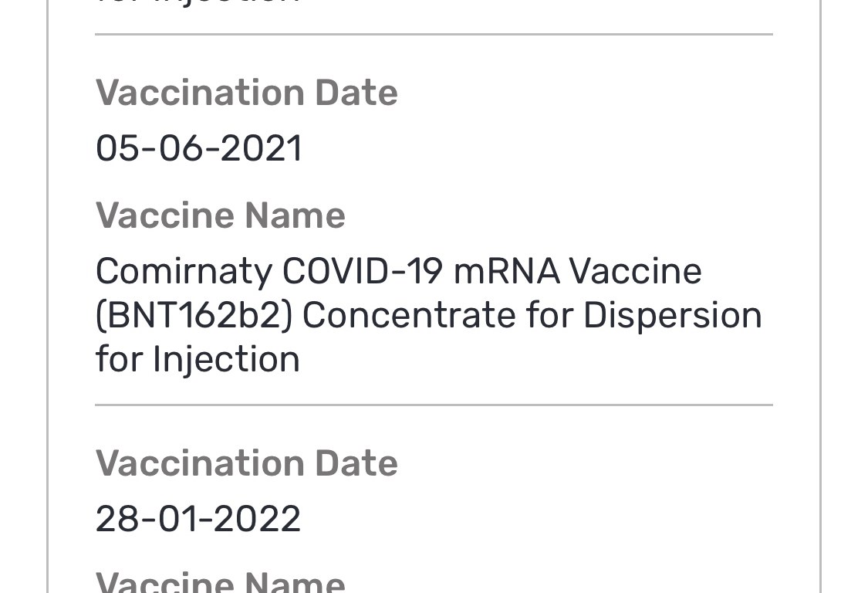Click the cut-off text at the top of the card

click(x=197, y=4)
